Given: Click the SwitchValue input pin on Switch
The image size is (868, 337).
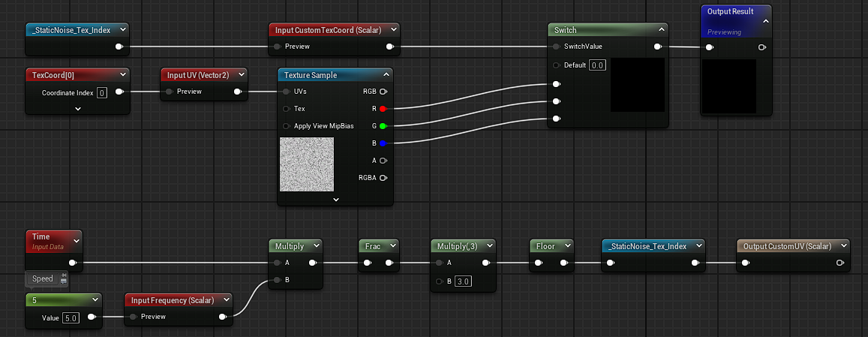Looking at the screenshot, I should point(557,47).
